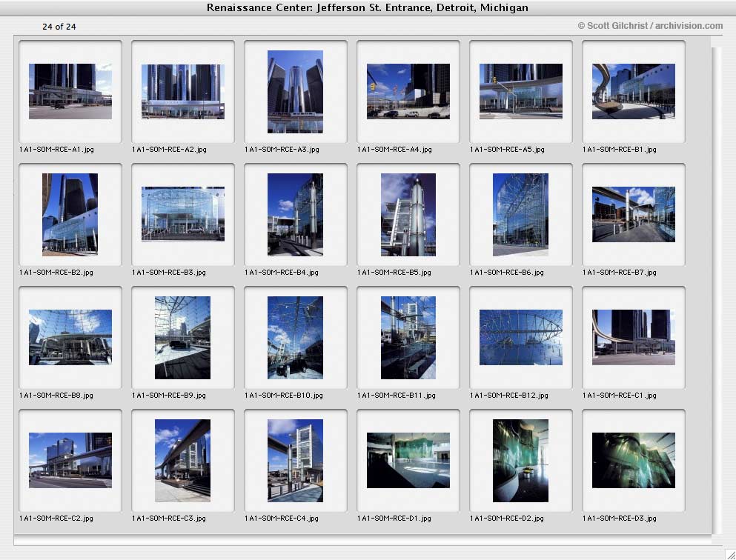This screenshot has width=736, height=560.
Task: Click the filename label 1A1-SOM-RCE-B12.jpg
Action: tap(509, 396)
